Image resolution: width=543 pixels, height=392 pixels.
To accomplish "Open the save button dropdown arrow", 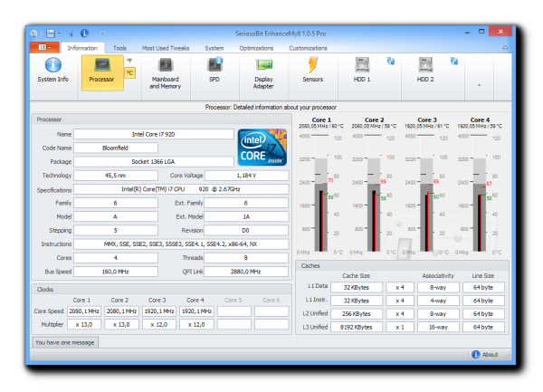I will click(59, 33).
